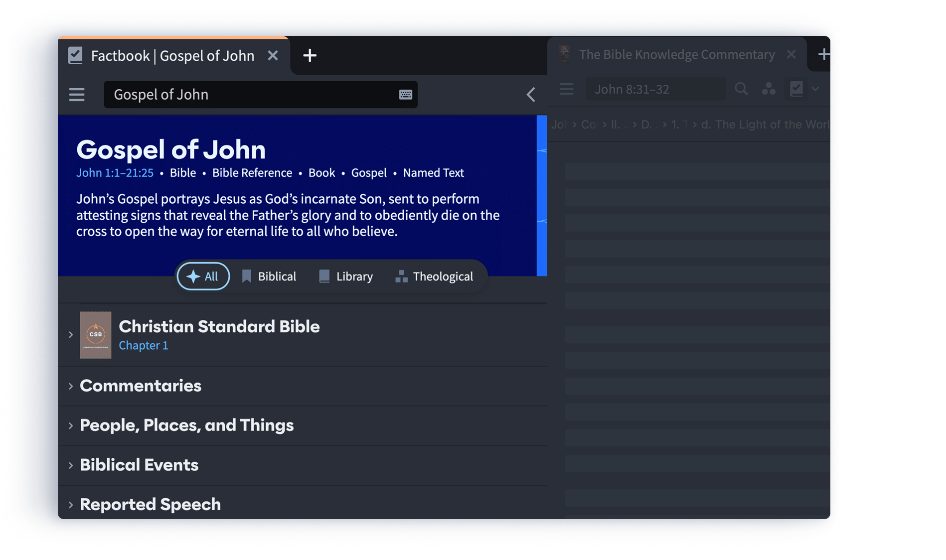Click the Reported Speech heading text
Screen dimensions: 946x560
click(150, 504)
